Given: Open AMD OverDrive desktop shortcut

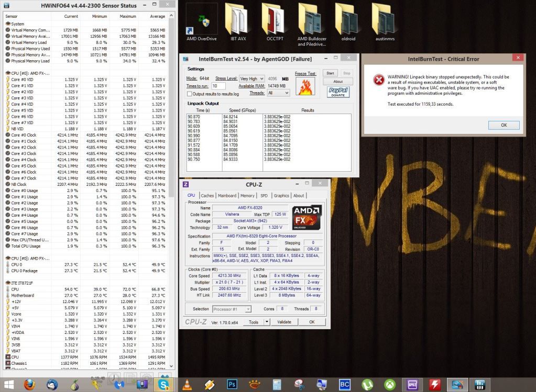Looking at the screenshot, I should coord(202,22).
